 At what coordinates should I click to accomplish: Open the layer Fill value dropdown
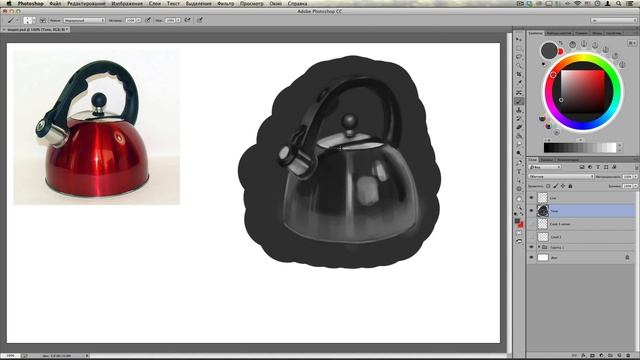pos(636,186)
